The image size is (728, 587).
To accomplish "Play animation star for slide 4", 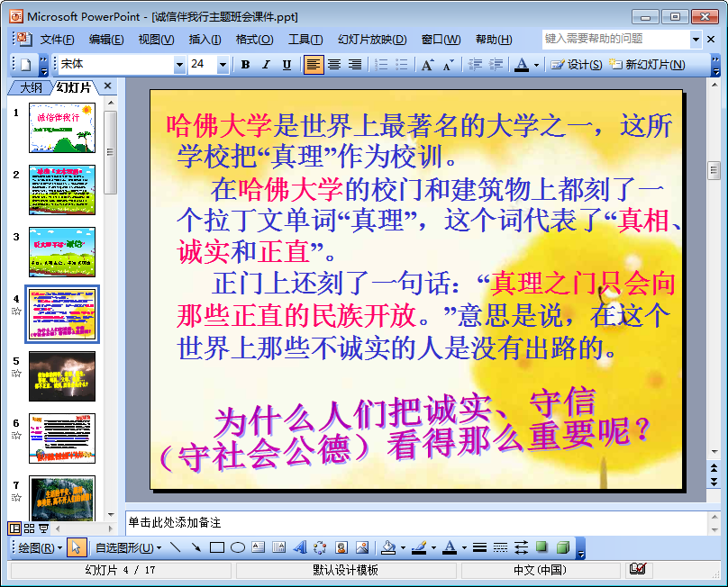I will coord(16,312).
